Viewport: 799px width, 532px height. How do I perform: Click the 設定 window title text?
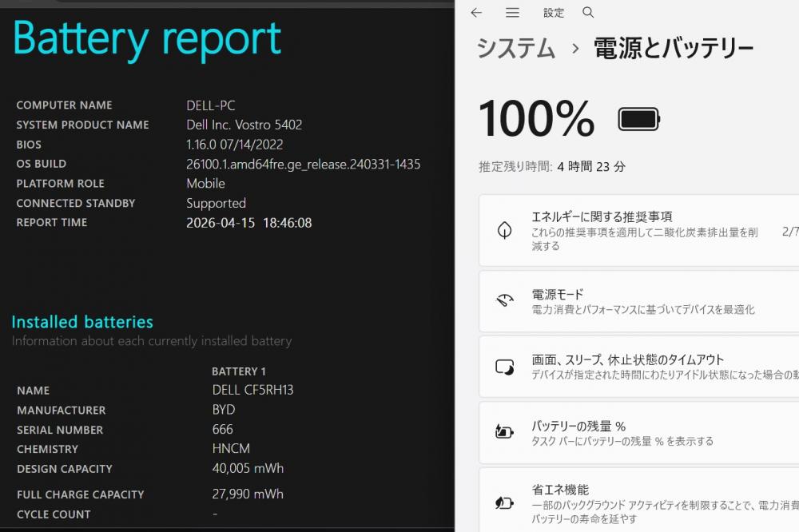coord(554,13)
